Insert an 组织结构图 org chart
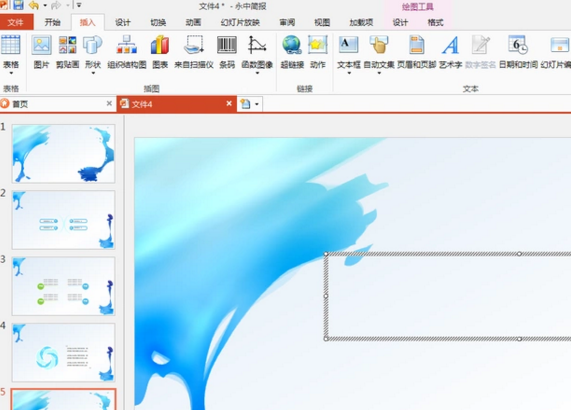Screen dimensions: 571x410 coord(126,45)
